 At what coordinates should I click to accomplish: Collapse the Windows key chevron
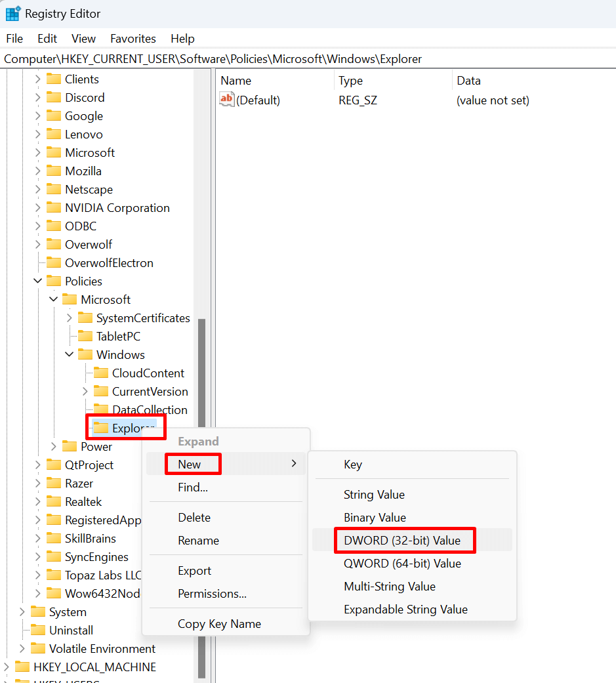[x=70, y=354]
